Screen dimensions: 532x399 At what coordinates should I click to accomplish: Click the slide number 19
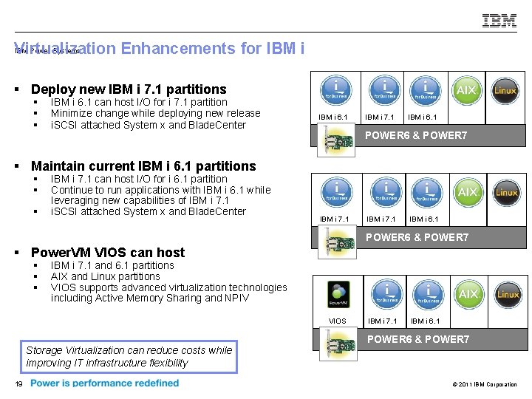coord(18,383)
